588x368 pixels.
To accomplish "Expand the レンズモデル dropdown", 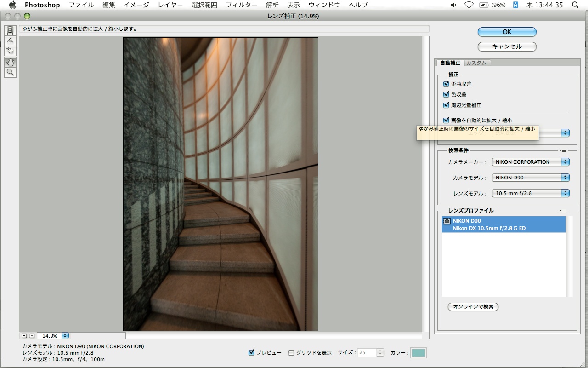I will [x=530, y=193].
